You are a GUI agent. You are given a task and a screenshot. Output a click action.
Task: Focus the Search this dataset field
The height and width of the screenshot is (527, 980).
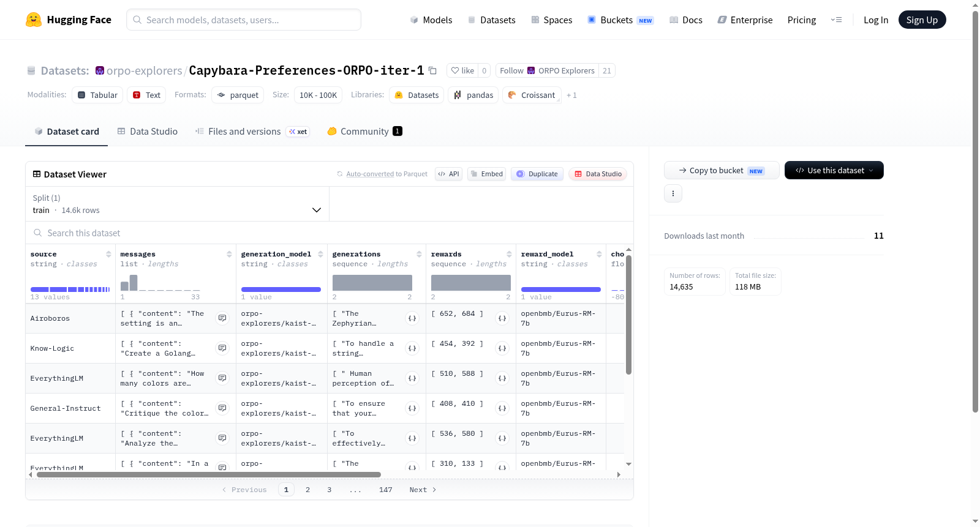tap(330, 233)
